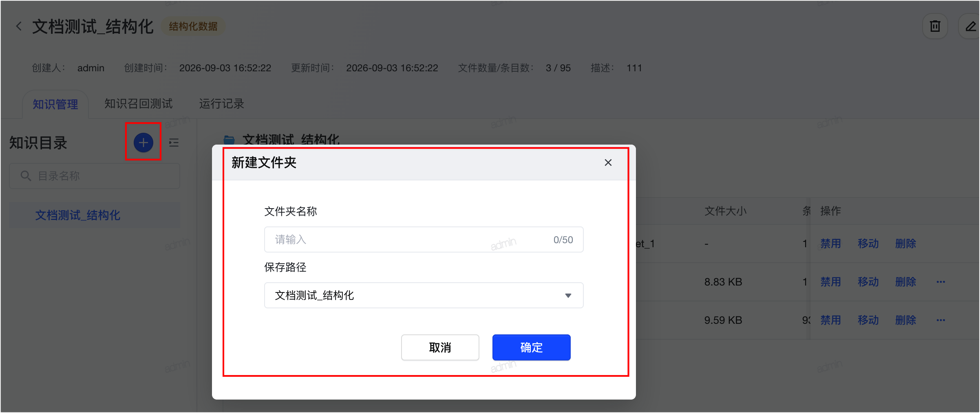Click the 确定 button
This screenshot has height=413, width=980.
tap(532, 347)
